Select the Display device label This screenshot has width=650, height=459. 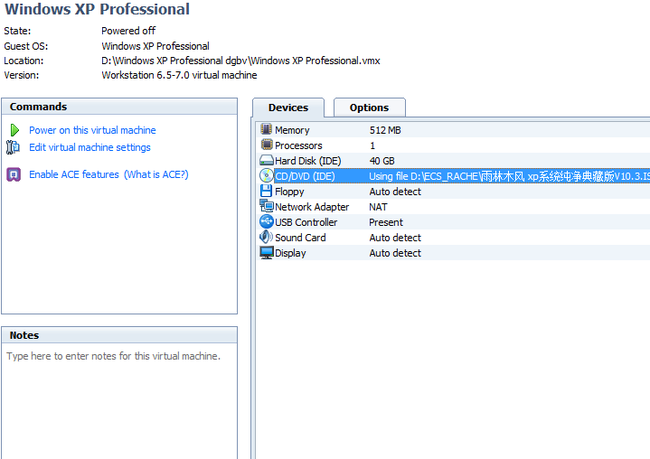point(291,253)
